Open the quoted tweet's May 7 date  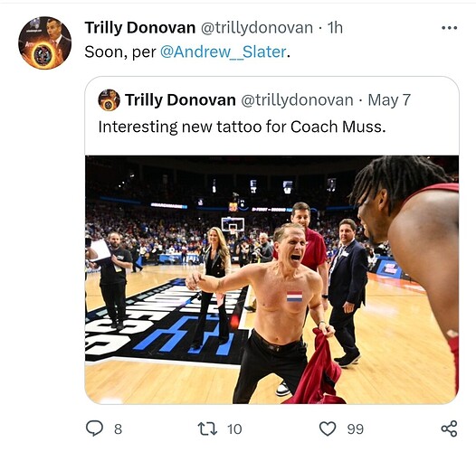click(389, 100)
